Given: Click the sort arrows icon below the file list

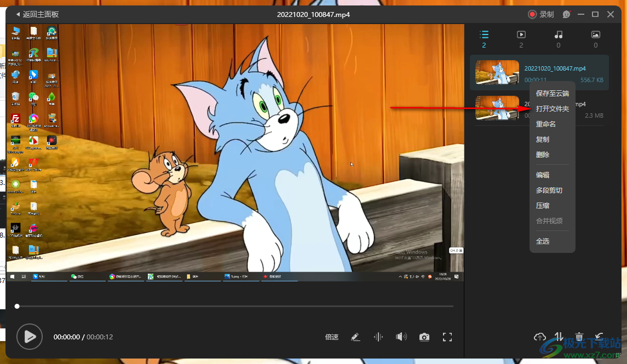Looking at the screenshot, I should click(x=559, y=337).
